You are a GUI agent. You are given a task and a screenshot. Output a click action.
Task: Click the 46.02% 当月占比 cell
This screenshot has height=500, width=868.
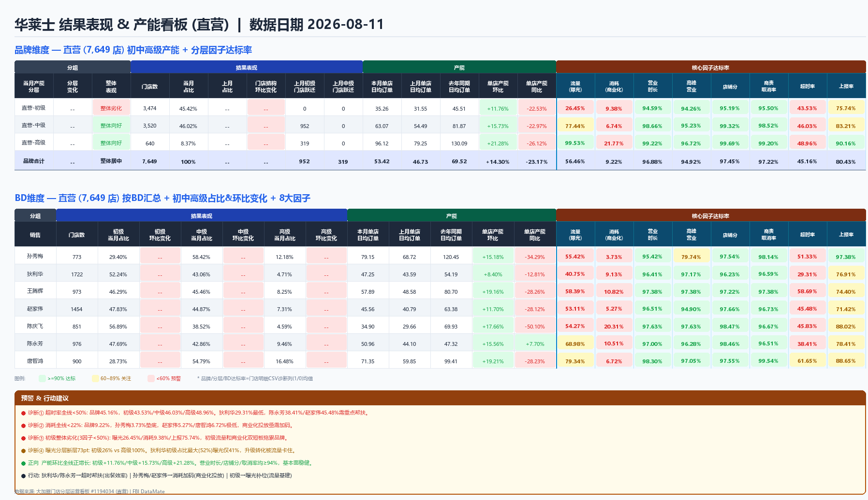pyautogui.click(x=189, y=126)
